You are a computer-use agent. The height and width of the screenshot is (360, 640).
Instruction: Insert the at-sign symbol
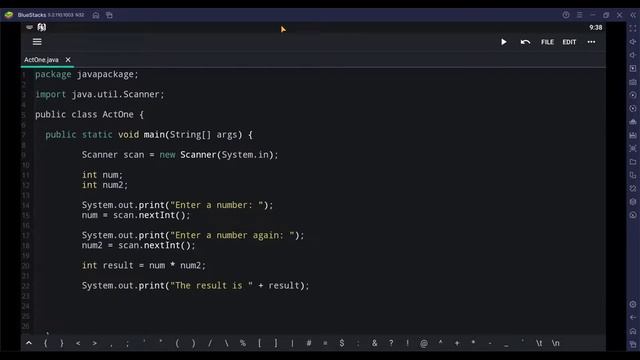(424, 343)
